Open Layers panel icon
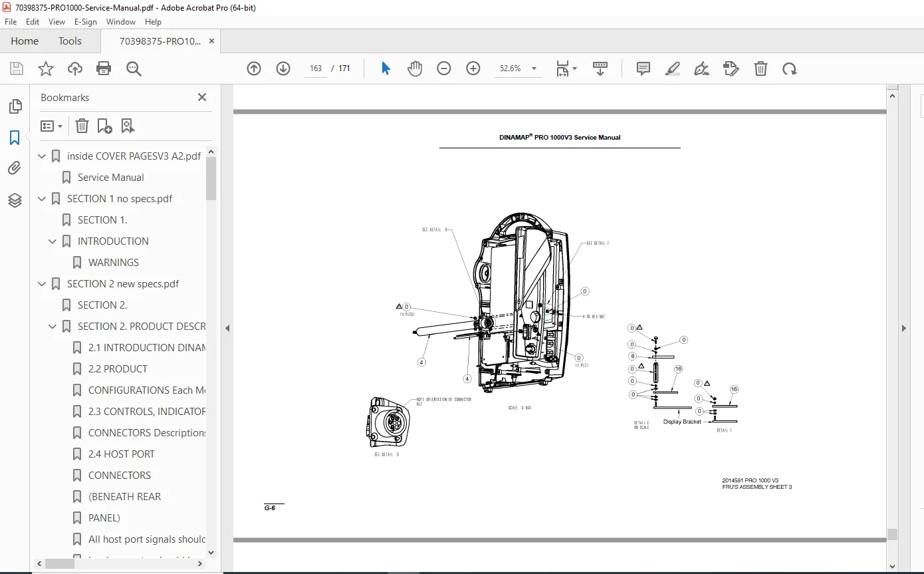This screenshot has height=574, width=924. coord(15,200)
